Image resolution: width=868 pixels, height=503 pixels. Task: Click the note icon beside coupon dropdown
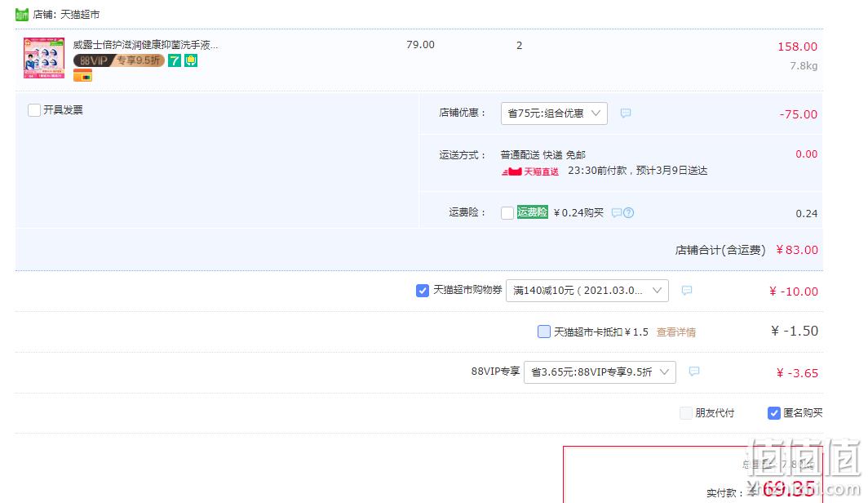pos(686,290)
